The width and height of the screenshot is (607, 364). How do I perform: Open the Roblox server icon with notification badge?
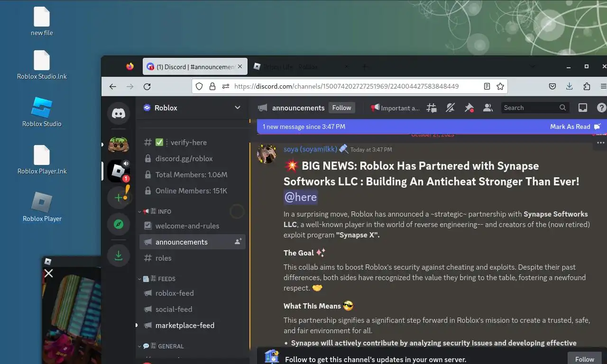[119, 171]
